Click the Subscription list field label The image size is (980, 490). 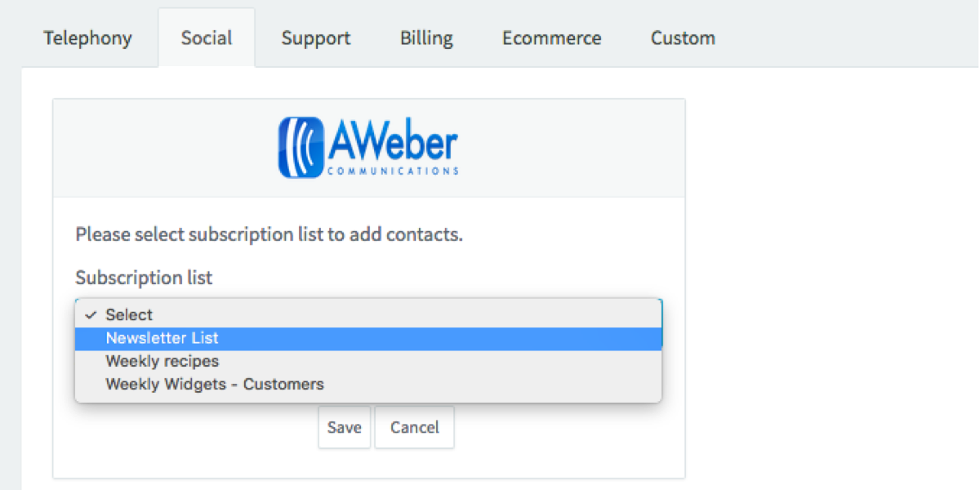click(x=144, y=278)
